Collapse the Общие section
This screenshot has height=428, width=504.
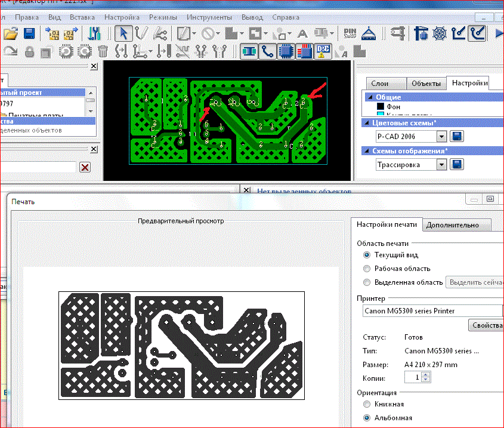(370, 97)
